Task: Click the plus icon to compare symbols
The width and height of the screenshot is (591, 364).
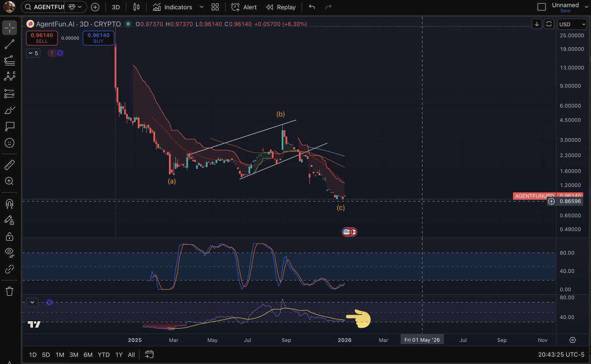Action: click(95, 7)
